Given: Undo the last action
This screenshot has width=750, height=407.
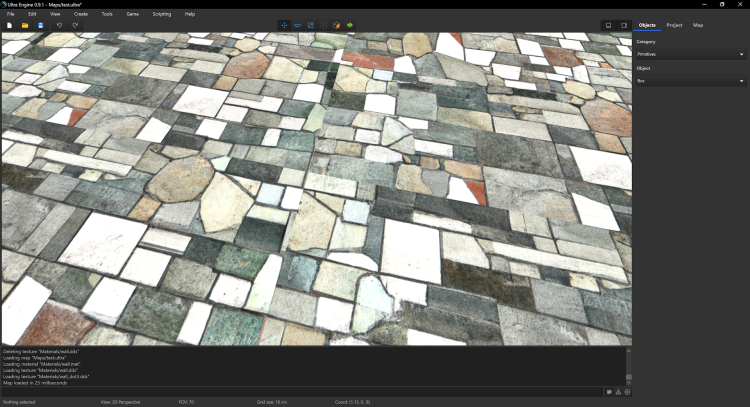Looking at the screenshot, I should 59,25.
